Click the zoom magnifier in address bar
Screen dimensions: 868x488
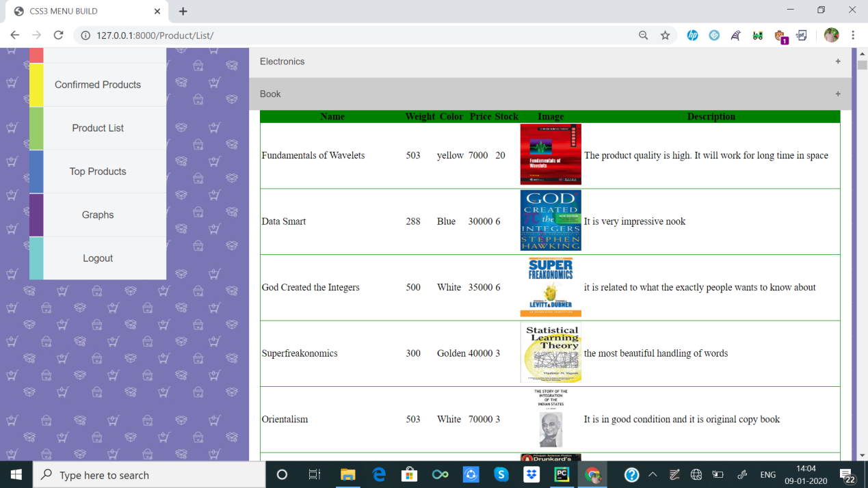[643, 36]
